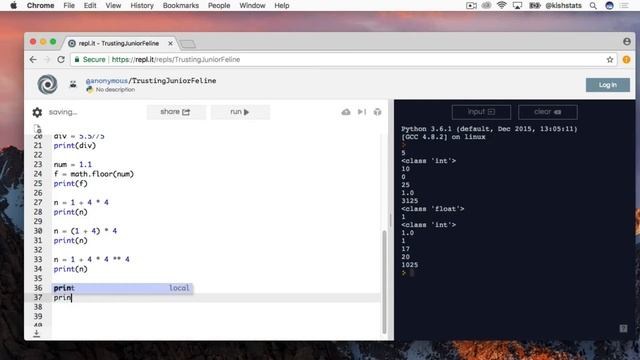Click the @kishstats menu bar item

(563, 6)
